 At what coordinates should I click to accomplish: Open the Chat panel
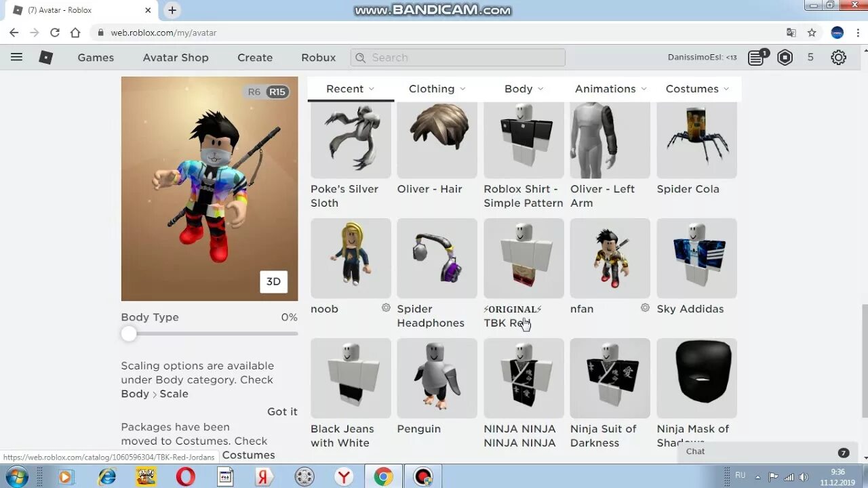(768, 451)
